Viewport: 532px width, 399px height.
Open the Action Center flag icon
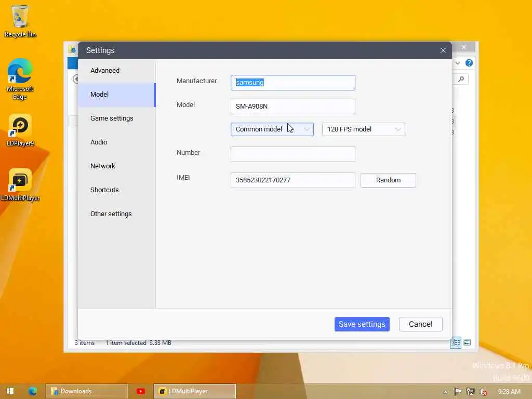[458, 392]
